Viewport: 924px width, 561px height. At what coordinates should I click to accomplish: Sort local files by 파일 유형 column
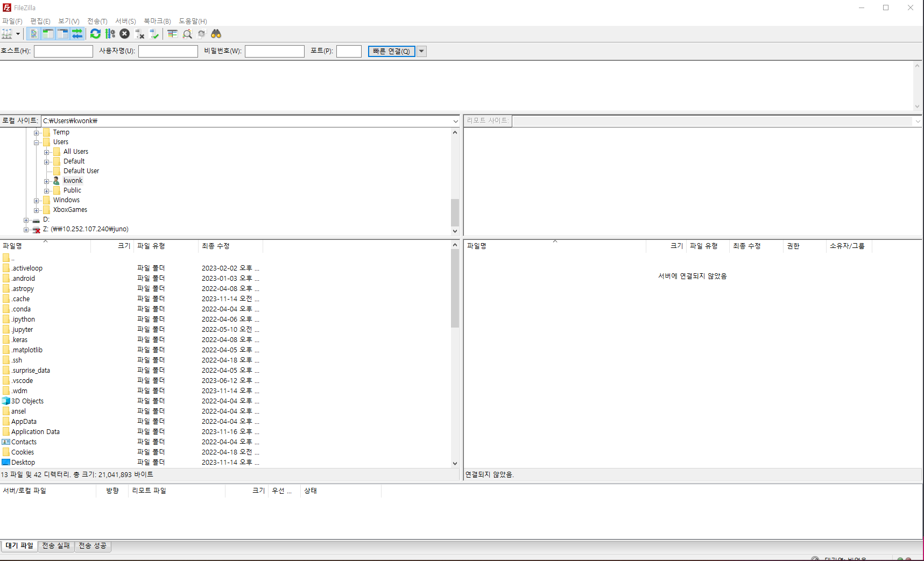[166, 246]
